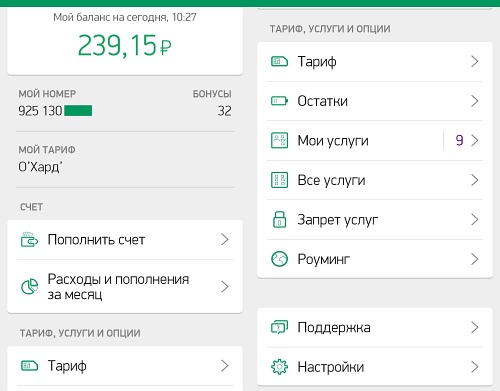The height and width of the screenshot is (391, 500).
Task: Open the Настройки chevron arrow
Action: pos(475,367)
